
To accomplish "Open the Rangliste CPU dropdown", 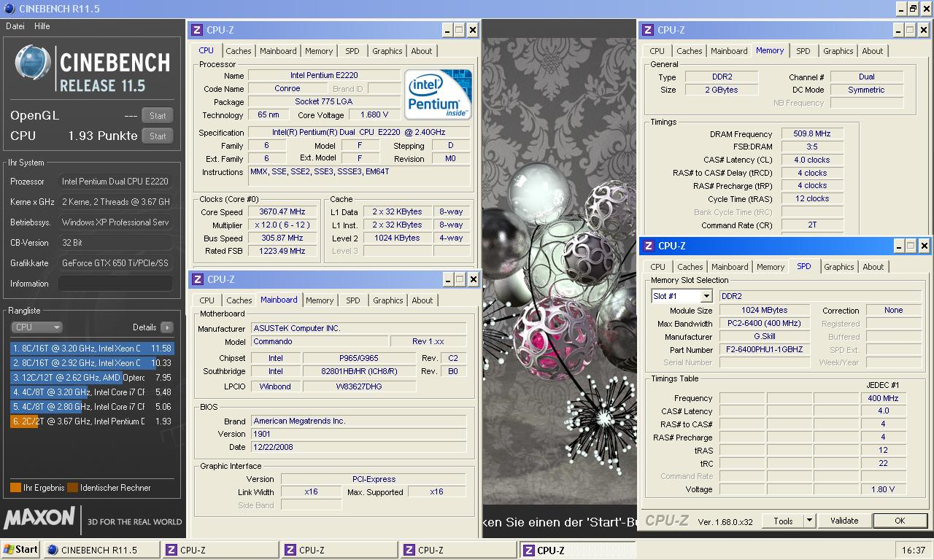I will click(36, 327).
